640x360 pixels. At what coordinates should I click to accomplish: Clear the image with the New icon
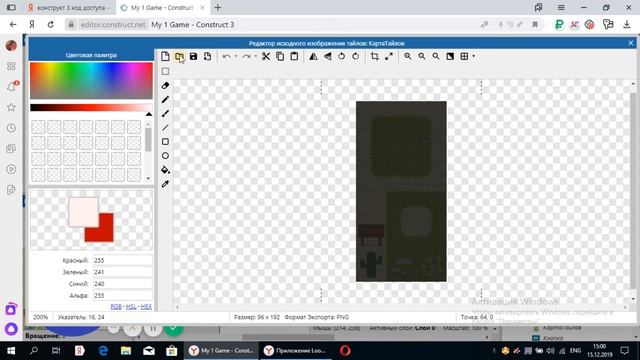[165, 56]
